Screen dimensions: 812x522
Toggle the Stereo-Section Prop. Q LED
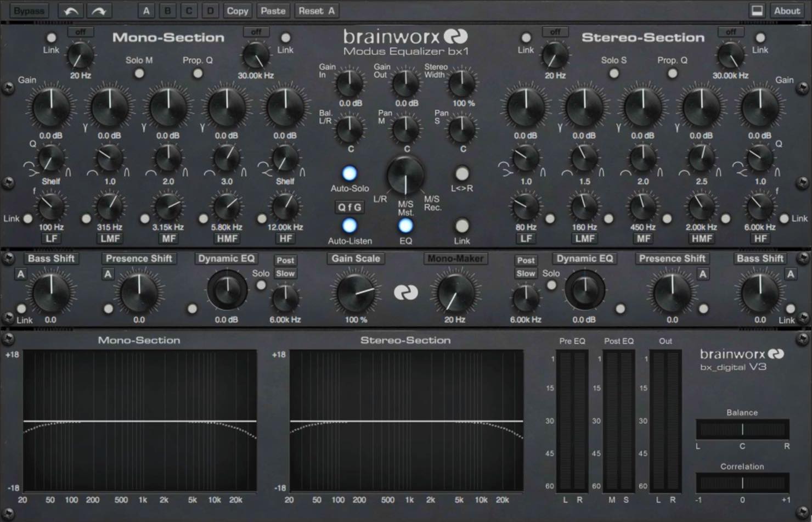pos(672,73)
